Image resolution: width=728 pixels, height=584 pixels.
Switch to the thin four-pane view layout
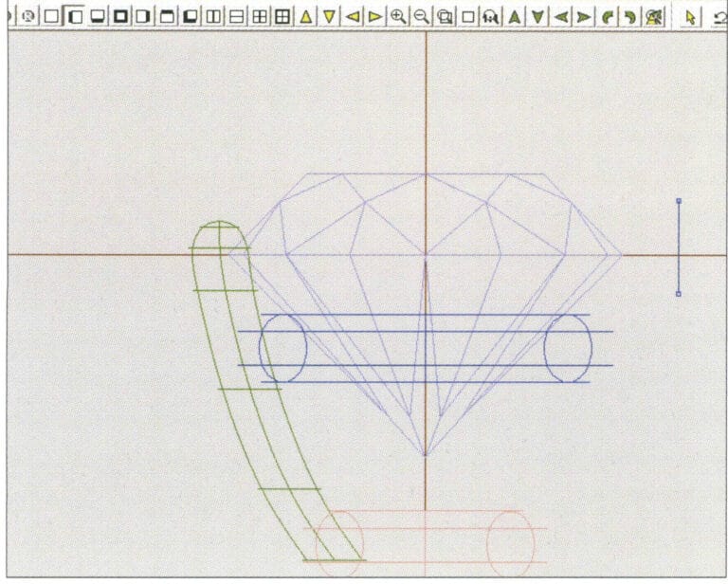(260, 17)
